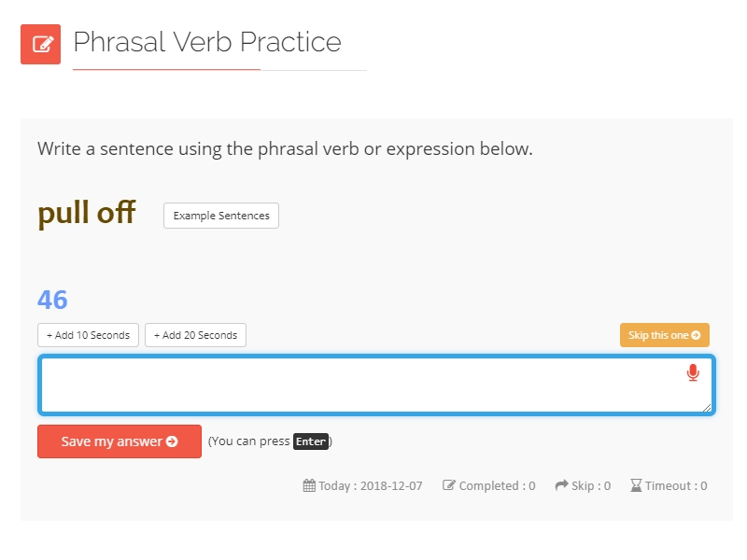Screen dimensions: 747x560
Task: Skip this phrasal verb
Action: click(665, 335)
